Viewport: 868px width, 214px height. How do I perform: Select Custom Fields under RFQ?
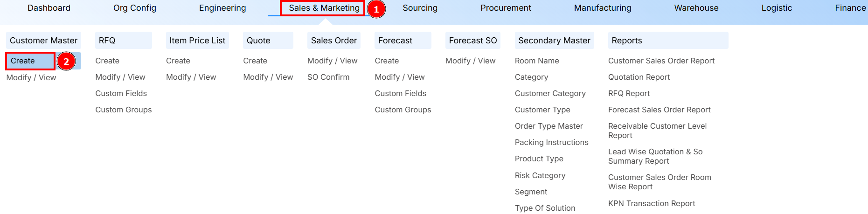[x=121, y=93]
